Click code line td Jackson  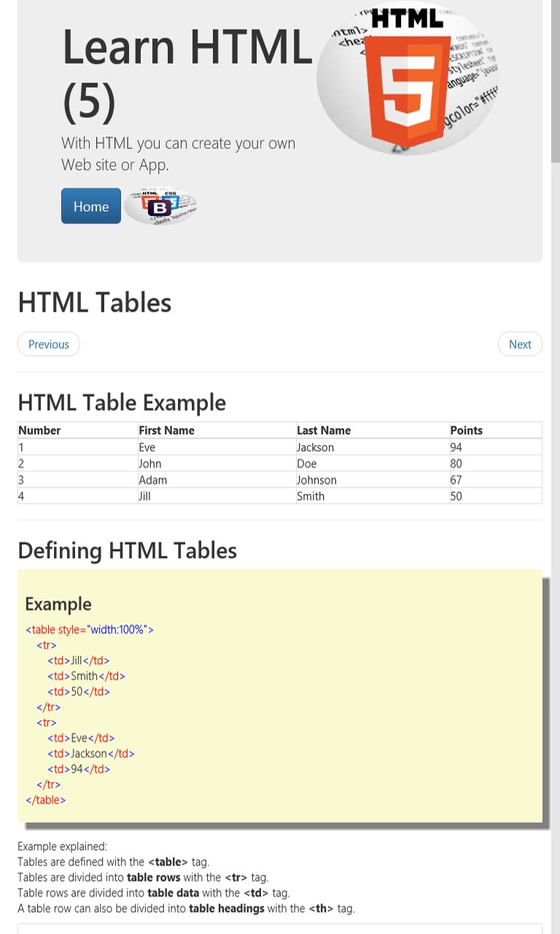click(91, 754)
